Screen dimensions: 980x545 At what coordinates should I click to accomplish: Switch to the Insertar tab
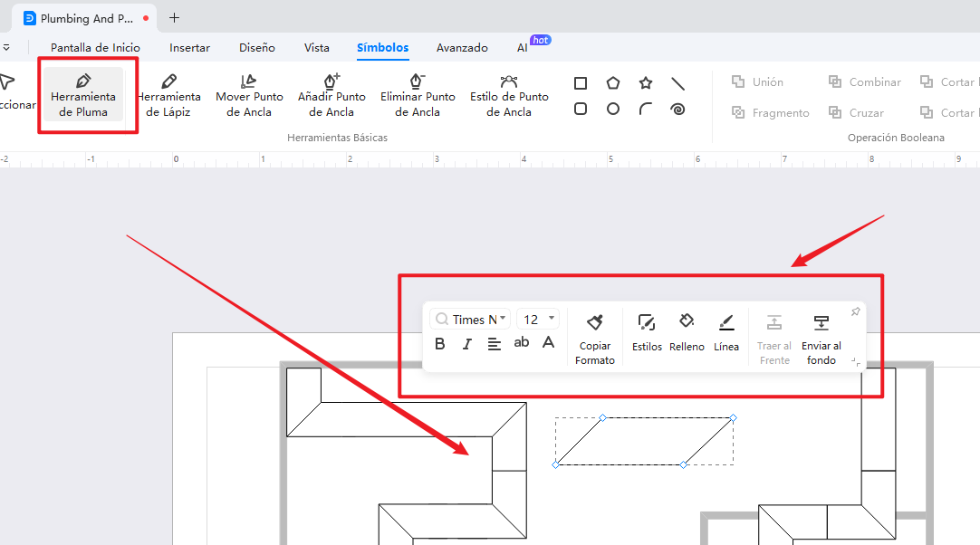point(189,48)
